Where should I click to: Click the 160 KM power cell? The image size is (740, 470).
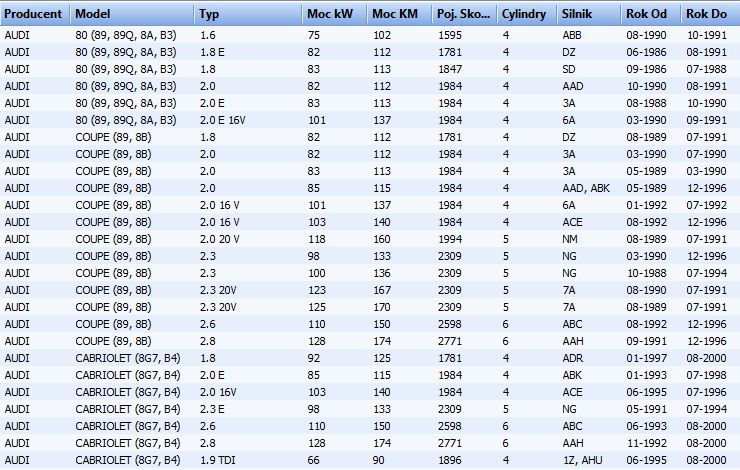[x=382, y=239]
